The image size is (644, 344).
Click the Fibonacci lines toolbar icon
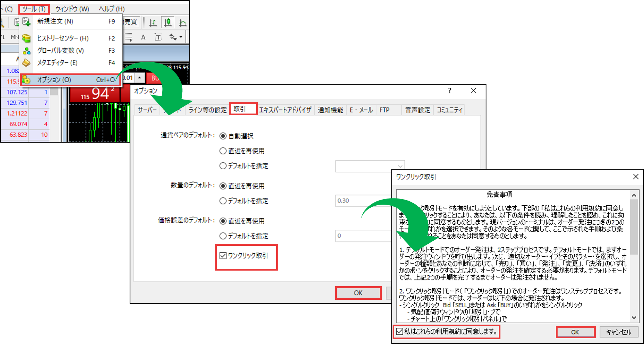[x=128, y=37]
